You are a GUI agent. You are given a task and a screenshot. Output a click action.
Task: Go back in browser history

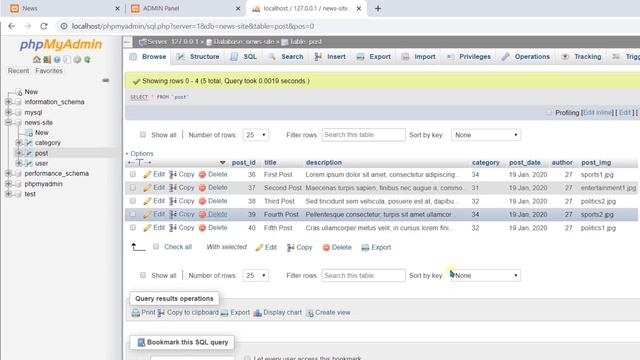click(x=11, y=26)
